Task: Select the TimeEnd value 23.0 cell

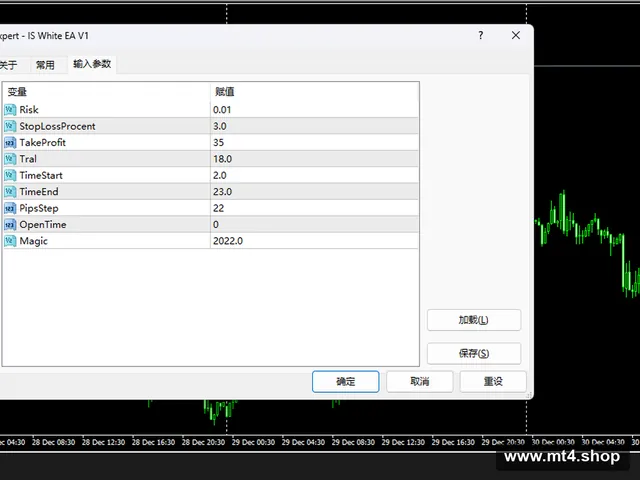Action: pyautogui.click(x=314, y=192)
